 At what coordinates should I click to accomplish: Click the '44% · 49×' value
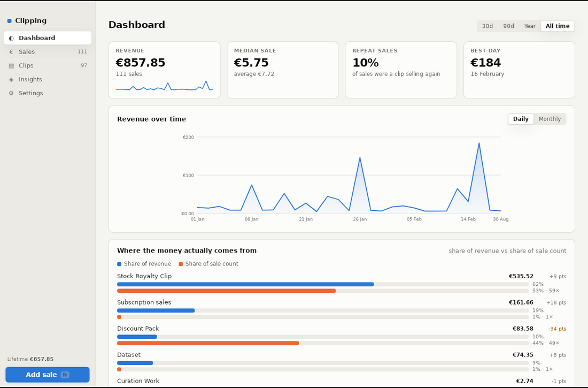pyautogui.click(x=546, y=343)
